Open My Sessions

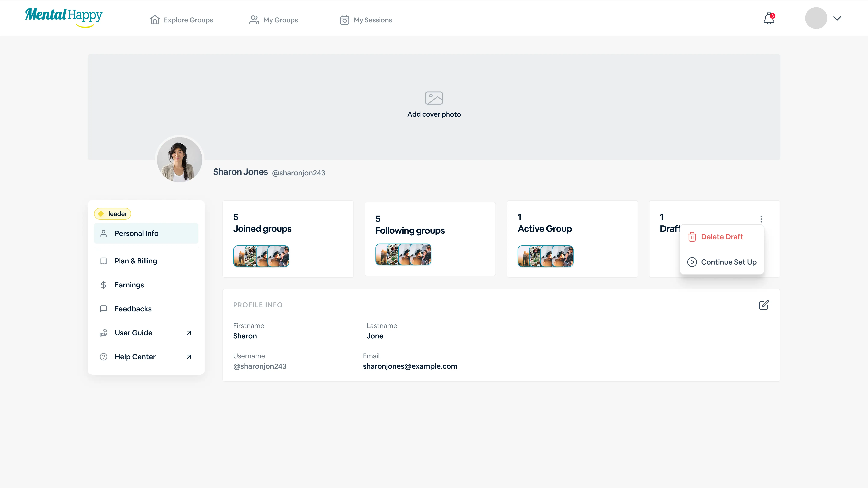pos(366,20)
